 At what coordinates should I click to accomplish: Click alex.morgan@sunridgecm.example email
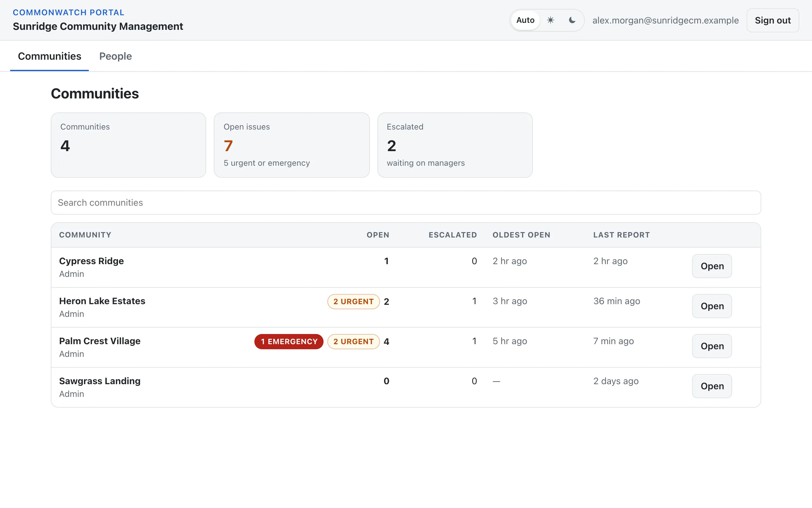click(x=665, y=20)
